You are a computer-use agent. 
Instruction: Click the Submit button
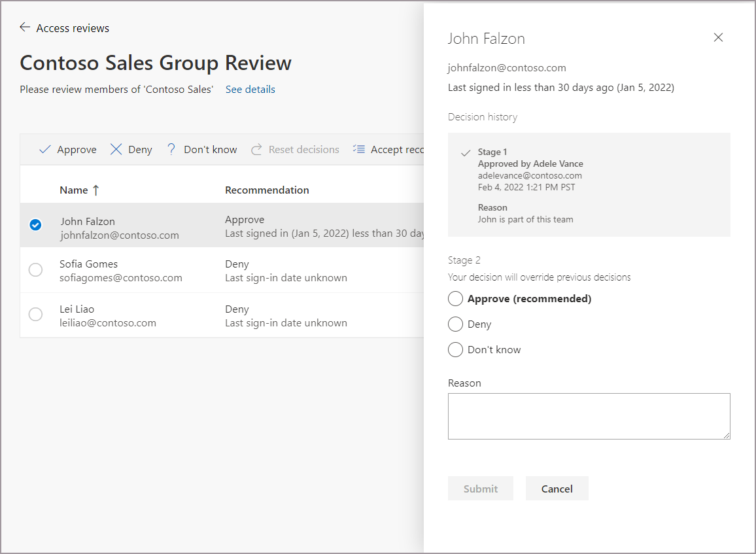[x=481, y=489]
